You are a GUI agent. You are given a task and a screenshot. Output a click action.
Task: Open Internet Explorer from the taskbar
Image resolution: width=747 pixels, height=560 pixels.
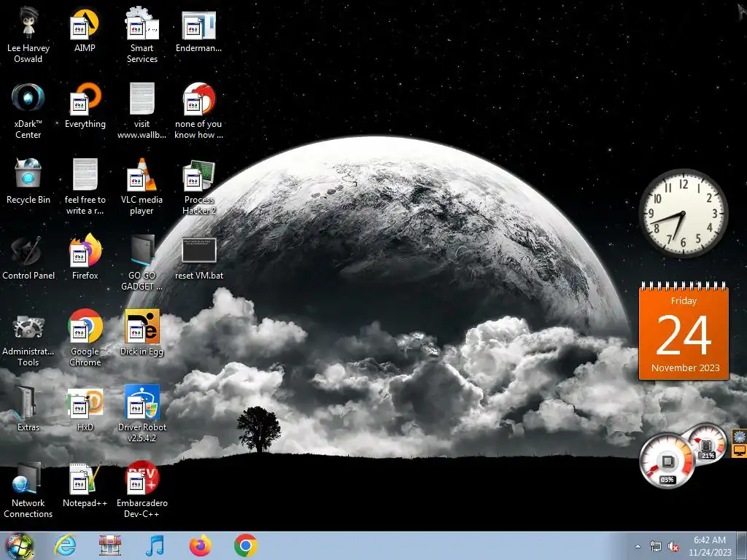65,545
